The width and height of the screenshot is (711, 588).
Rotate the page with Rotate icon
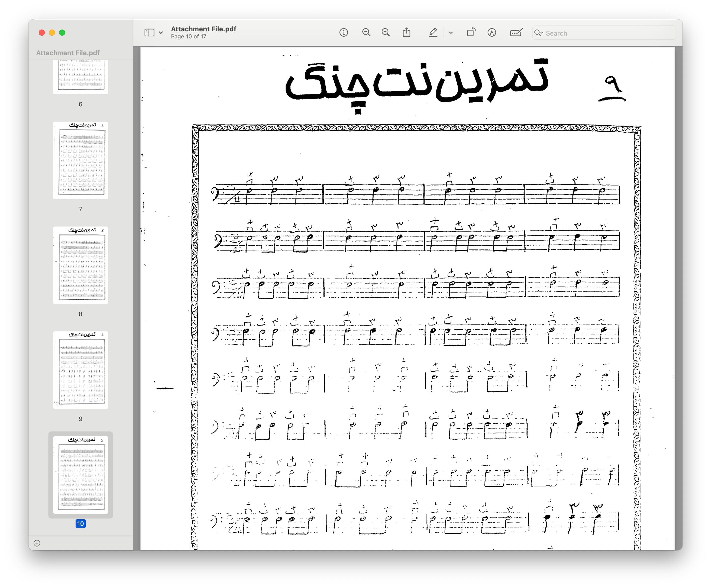tap(471, 33)
